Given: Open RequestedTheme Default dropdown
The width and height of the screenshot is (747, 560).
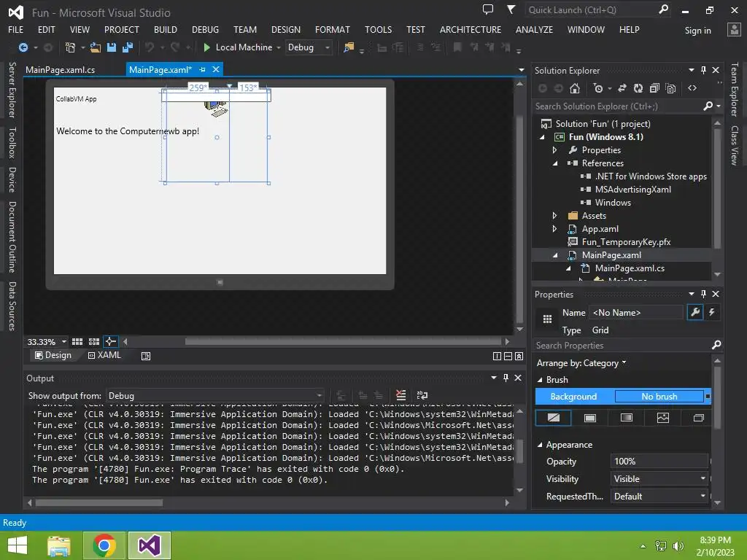Looking at the screenshot, I should click(x=659, y=496).
